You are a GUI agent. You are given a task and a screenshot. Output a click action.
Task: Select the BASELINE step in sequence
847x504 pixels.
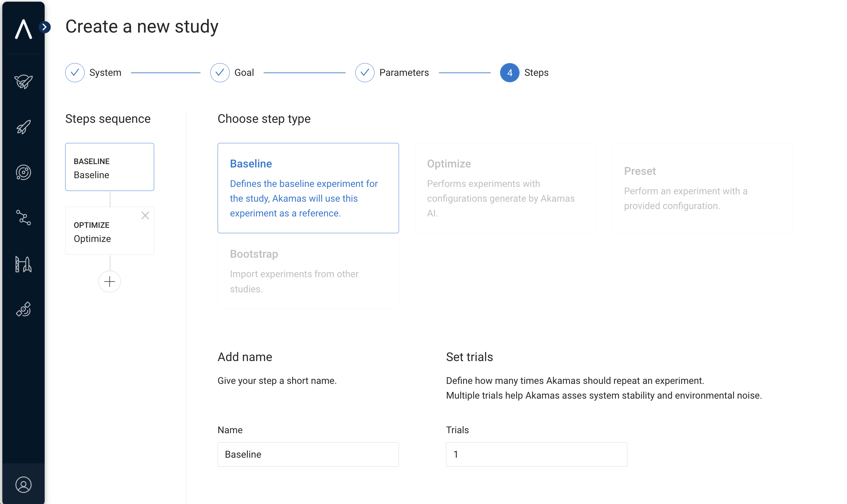coord(109,167)
